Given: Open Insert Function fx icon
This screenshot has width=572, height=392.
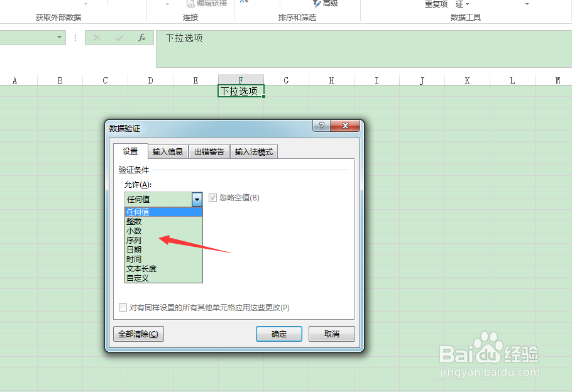Looking at the screenshot, I should point(142,38).
